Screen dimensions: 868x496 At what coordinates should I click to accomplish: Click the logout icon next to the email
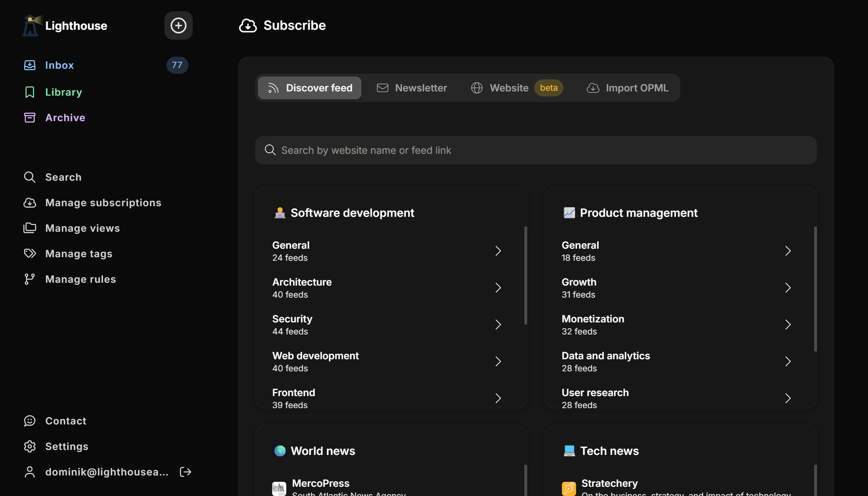pyautogui.click(x=185, y=472)
